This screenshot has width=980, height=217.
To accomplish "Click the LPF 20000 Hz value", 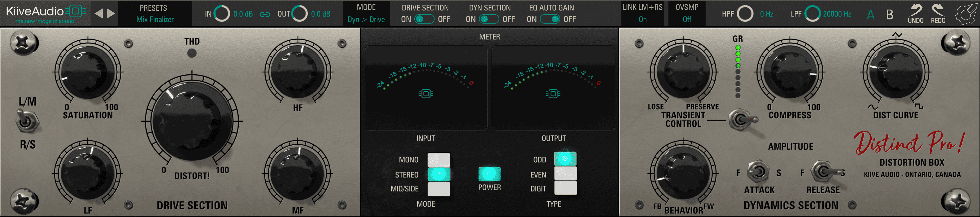I will 837,14.
